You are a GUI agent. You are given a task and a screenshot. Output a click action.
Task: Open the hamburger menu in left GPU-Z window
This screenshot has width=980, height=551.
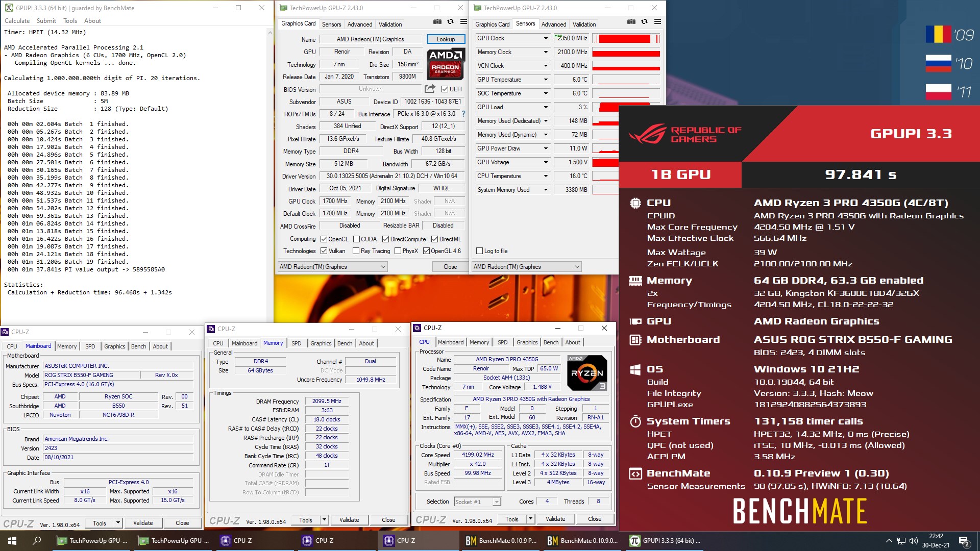point(463,21)
